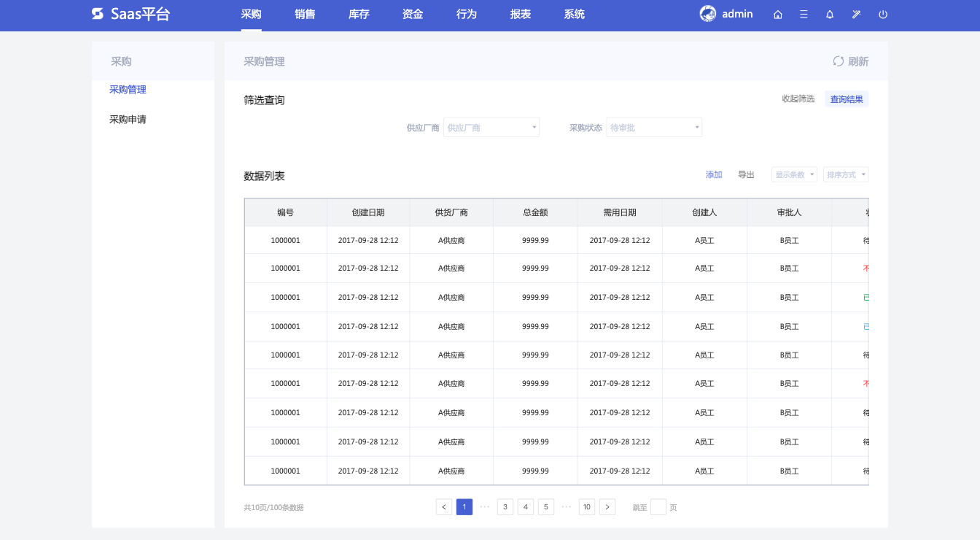980x540 pixels.
Task: Open the hamburger list menu icon
Action: 804,15
